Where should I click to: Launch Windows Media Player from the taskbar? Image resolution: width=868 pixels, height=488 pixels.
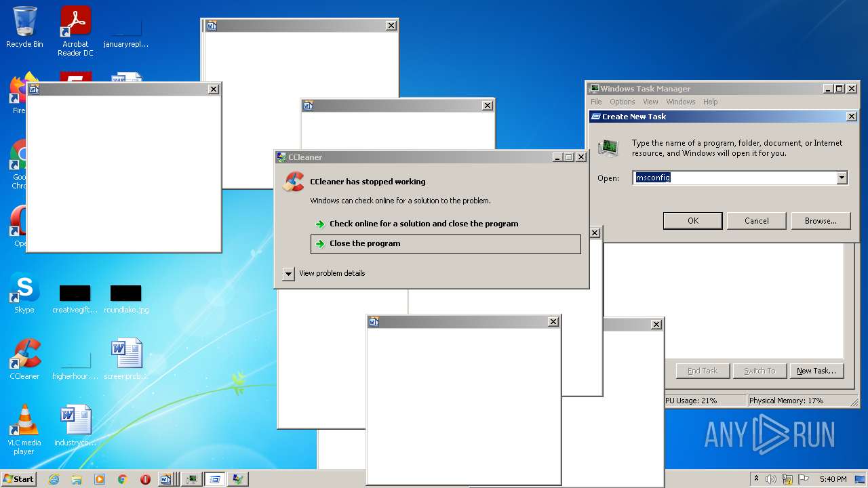(x=100, y=479)
